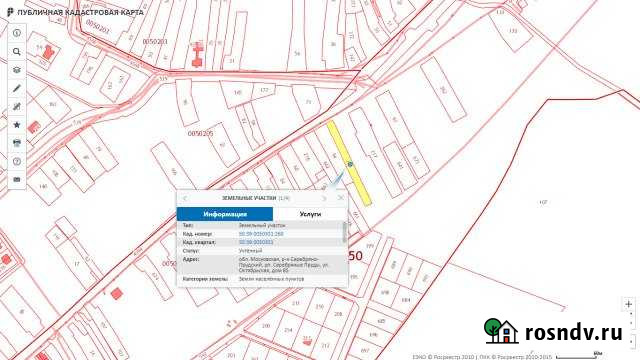
Task: Open the cadastral quarter link
Action: (256, 242)
